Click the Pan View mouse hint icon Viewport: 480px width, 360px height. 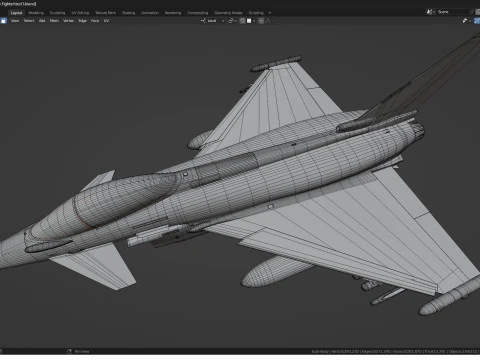pyautogui.click(x=69, y=351)
